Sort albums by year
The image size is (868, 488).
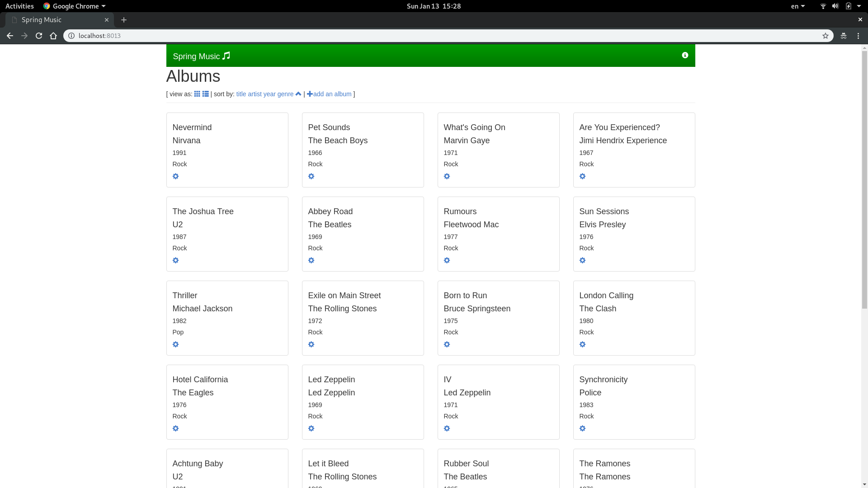[x=269, y=94]
